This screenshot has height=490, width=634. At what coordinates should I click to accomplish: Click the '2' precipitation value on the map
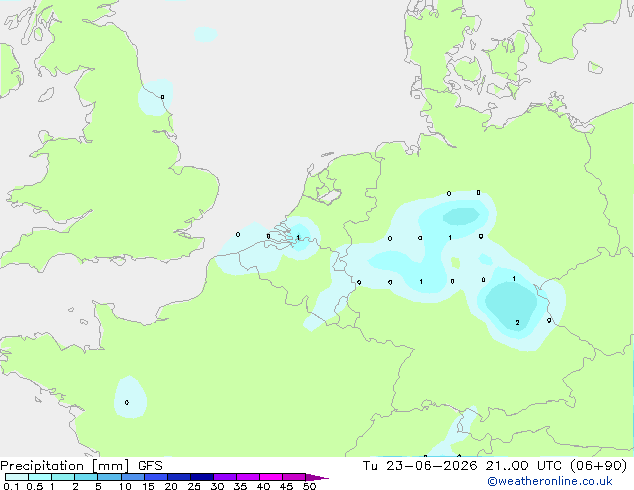click(517, 322)
